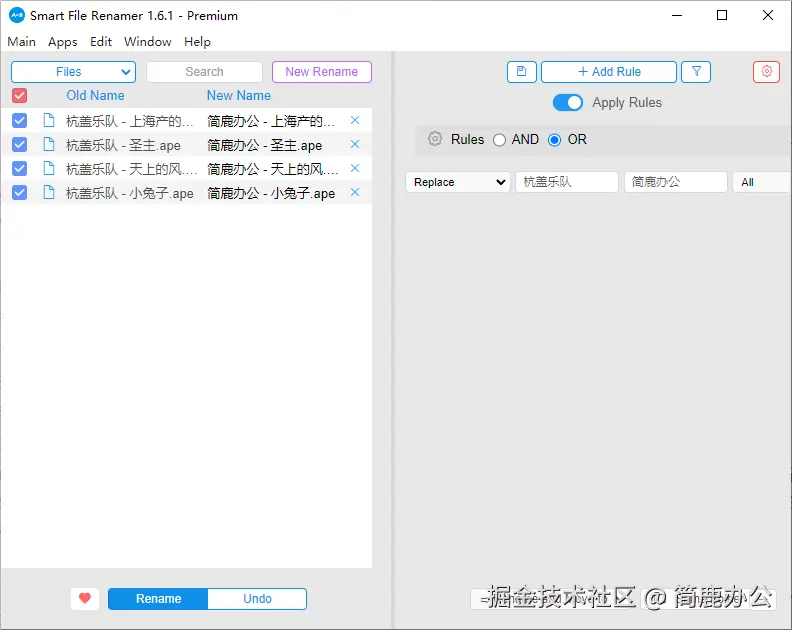Maximize the Smart File Renamer window

722,15
